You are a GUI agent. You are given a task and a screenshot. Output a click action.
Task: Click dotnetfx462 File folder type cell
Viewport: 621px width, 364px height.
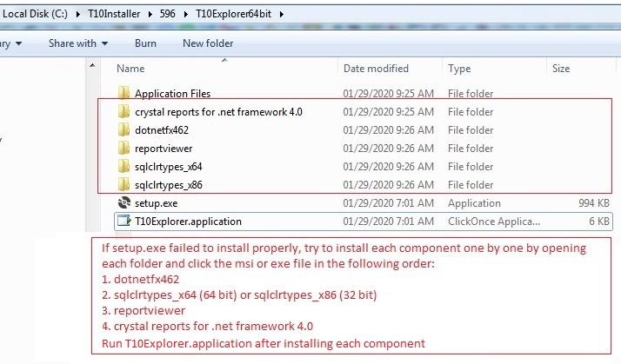(x=471, y=130)
